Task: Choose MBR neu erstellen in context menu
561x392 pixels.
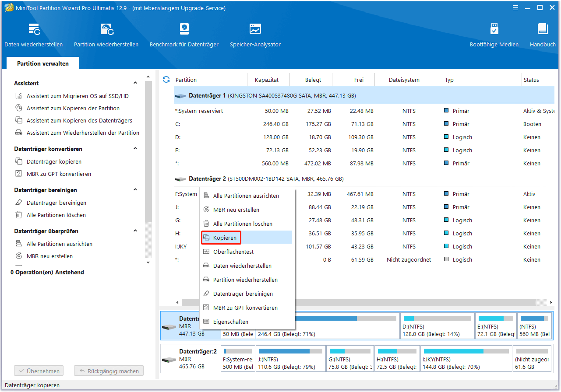Action: point(247,210)
